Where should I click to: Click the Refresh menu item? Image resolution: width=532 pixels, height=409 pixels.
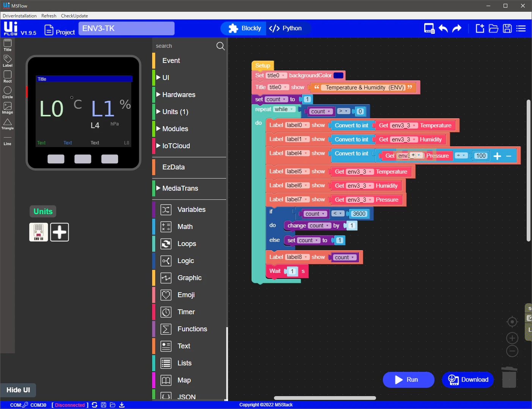pos(49,16)
